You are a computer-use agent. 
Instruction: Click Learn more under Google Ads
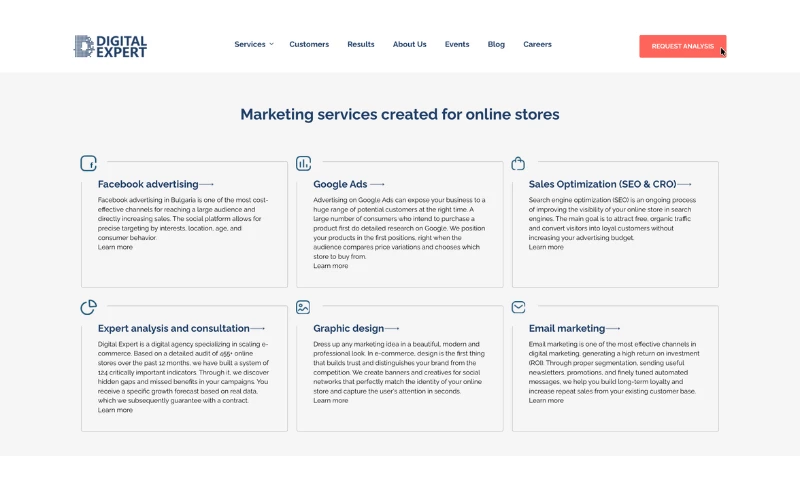coord(331,266)
